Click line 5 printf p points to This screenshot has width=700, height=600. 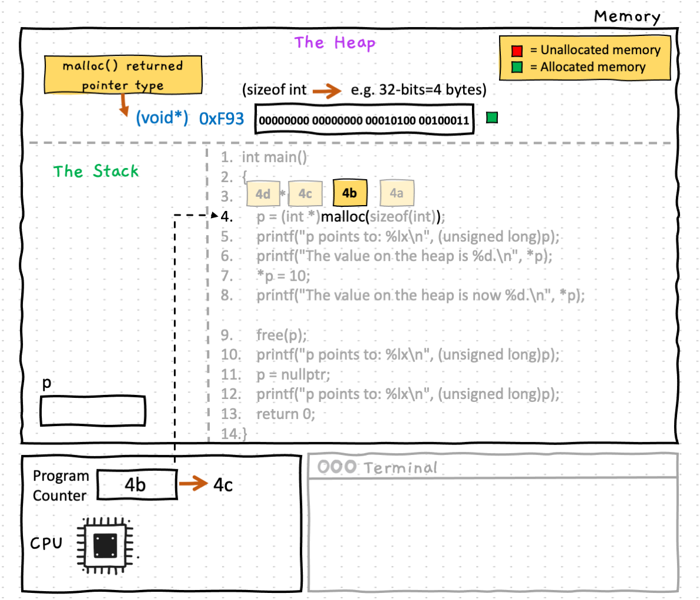point(390,236)
